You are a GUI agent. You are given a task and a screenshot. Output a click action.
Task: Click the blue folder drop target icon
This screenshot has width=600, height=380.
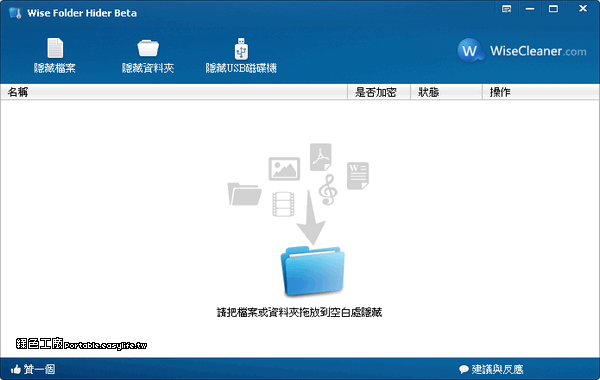(x=313, y=271)
